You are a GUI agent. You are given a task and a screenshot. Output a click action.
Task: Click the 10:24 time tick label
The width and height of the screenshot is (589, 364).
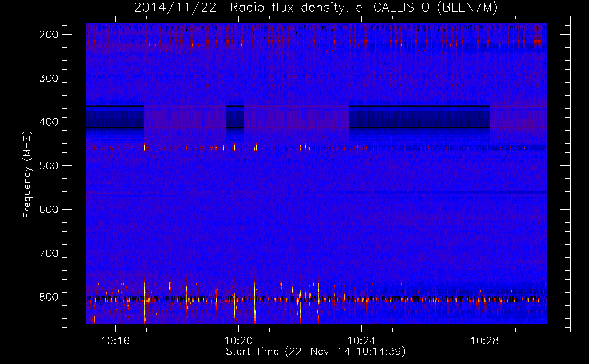click(x=361, y=341)
